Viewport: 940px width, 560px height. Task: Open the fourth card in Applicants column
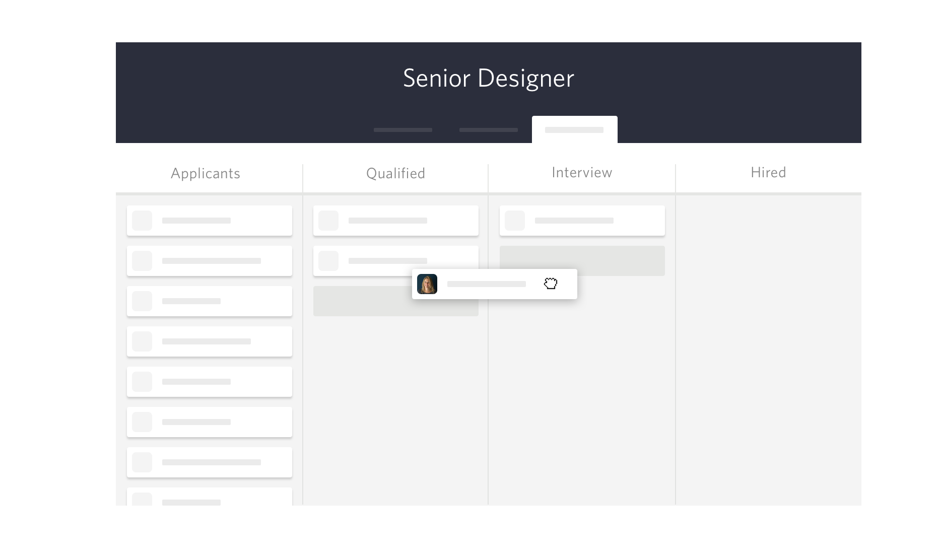tap(210, 341)
